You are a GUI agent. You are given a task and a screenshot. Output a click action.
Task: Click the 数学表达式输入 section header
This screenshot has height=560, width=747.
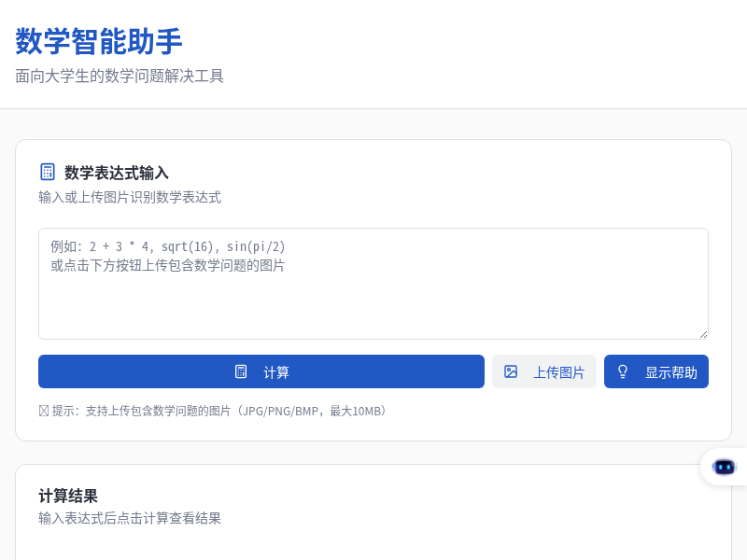[x=116, y=173]
